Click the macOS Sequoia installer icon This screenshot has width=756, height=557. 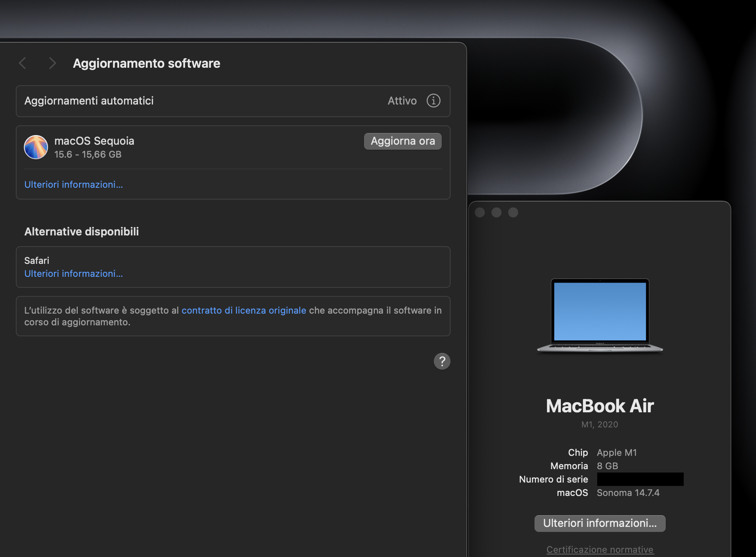coord(36,147)
